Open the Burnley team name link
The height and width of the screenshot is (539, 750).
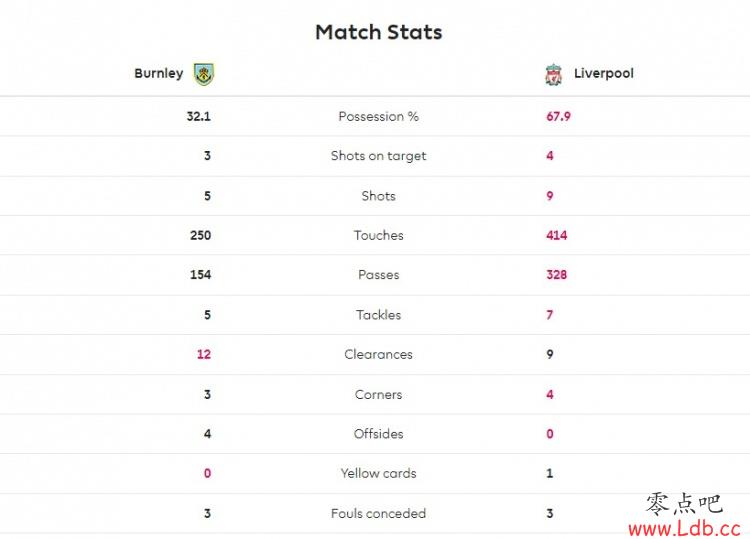pos(159,73)
